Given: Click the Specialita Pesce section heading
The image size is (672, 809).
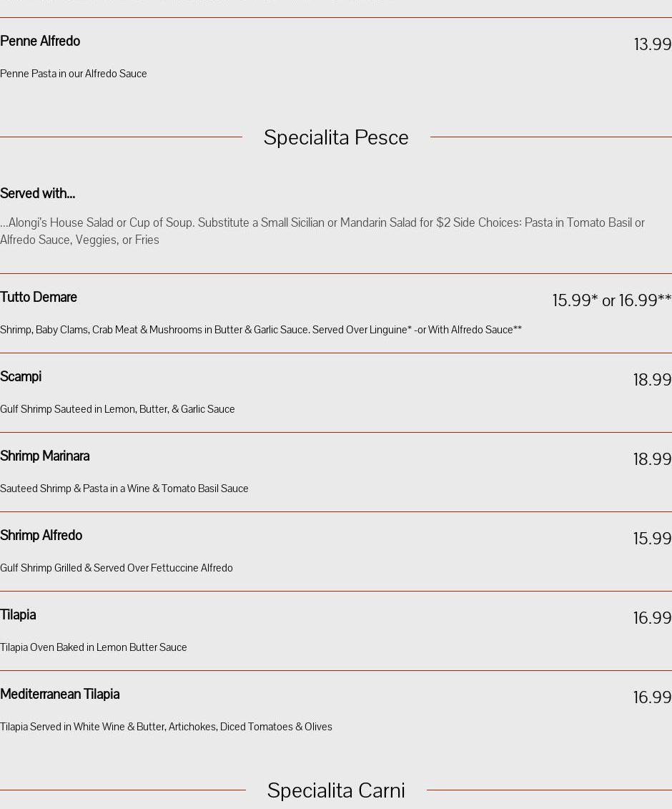Looking at the screenshot, I should (336, 137).
